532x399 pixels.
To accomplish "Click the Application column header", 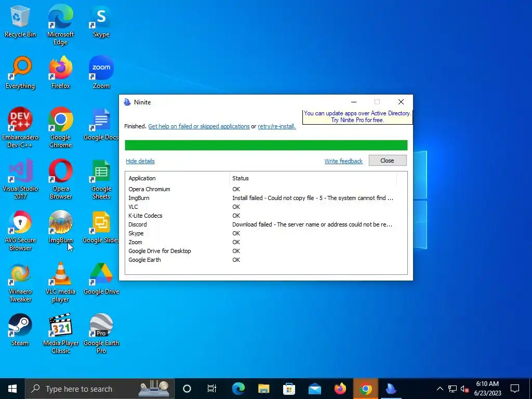I will click(x=177, y=179).
